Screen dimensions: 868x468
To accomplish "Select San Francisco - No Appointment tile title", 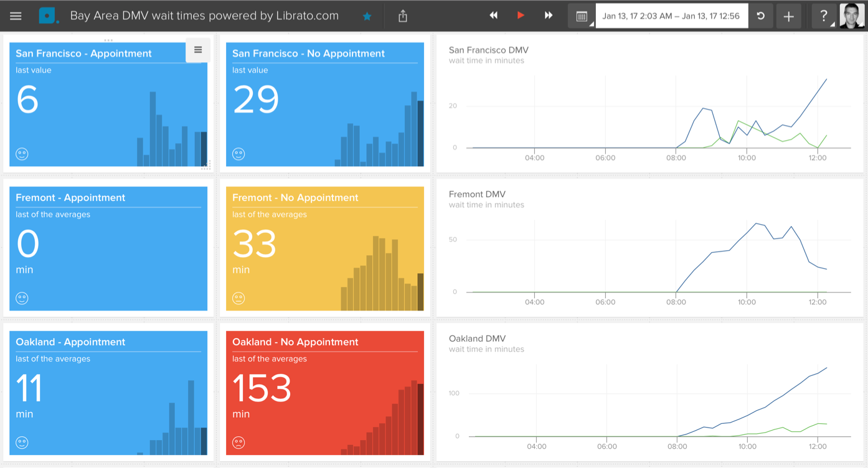I will (x=308, y=54).
